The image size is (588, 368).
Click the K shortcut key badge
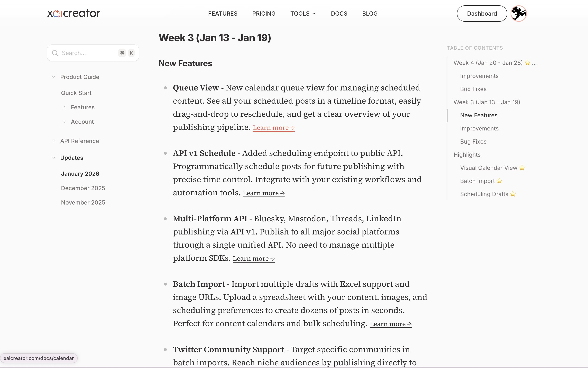pos(131,53)
